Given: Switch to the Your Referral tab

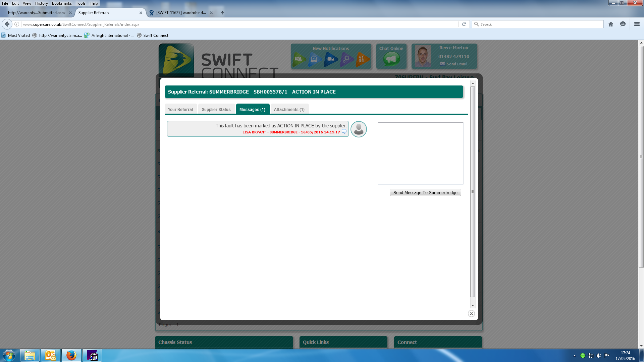Looking at the screenshot, I should pos(180,110).
